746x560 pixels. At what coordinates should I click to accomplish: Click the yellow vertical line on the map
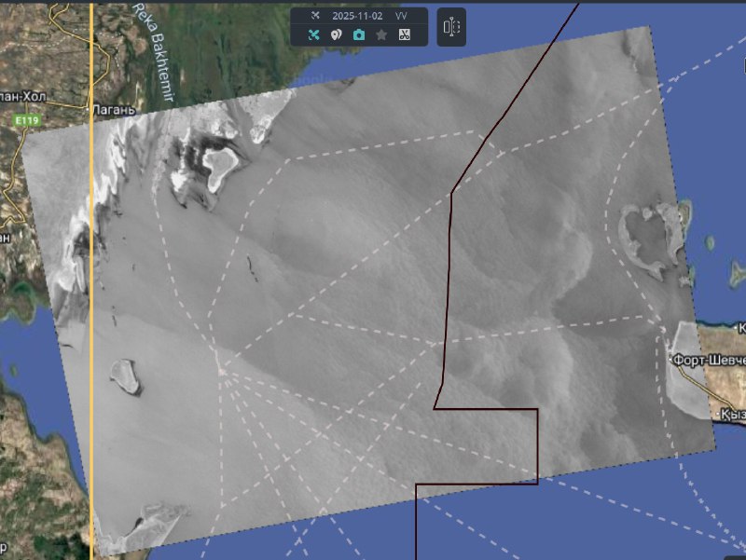[x=91, y=280]
